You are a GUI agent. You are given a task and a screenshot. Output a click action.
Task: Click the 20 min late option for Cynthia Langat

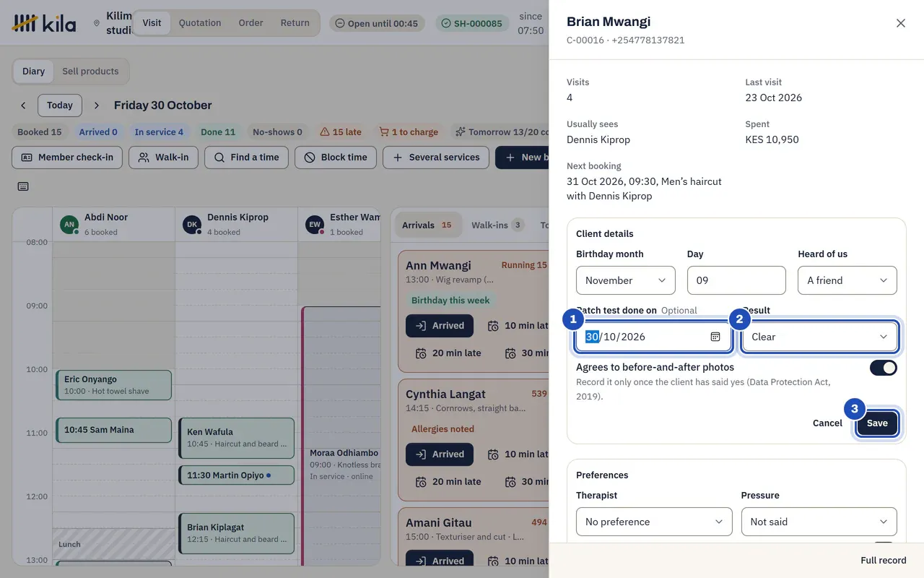pos(448,481)
